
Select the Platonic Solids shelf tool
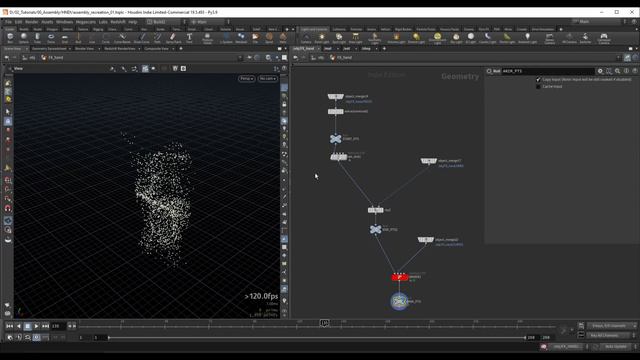tap(207, 38)
